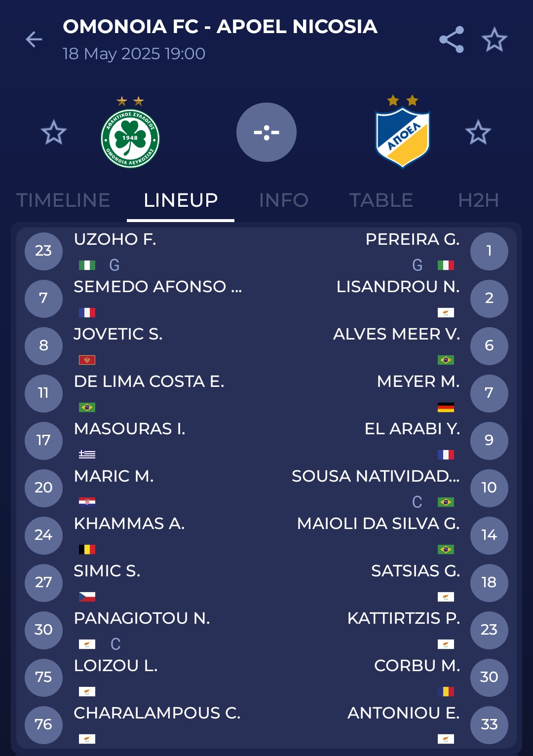The height and width of the screenshot is (756, 533).
Task: View player El Arabi Y. details
Action: click(412, 429)
